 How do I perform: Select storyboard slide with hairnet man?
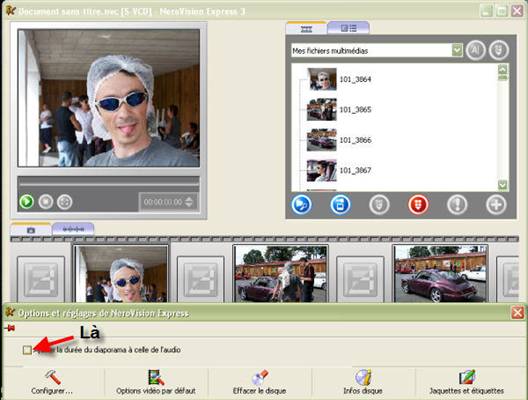tap(121, 274)
